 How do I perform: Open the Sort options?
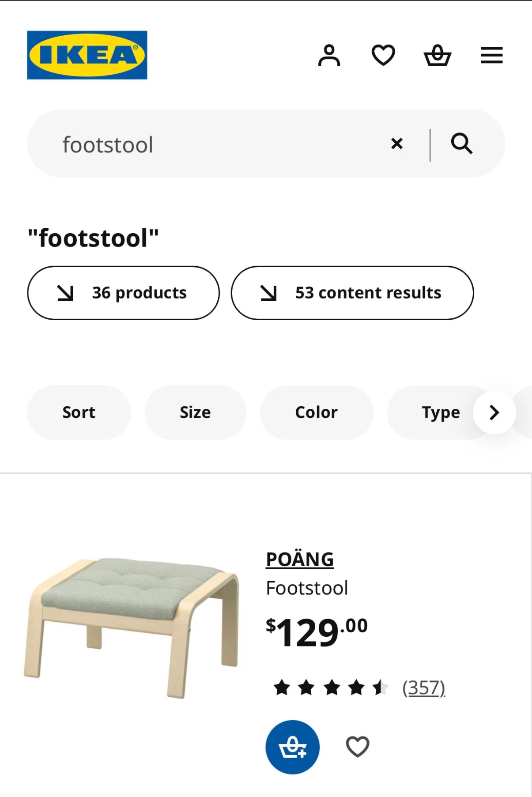(x=79, y=412)
